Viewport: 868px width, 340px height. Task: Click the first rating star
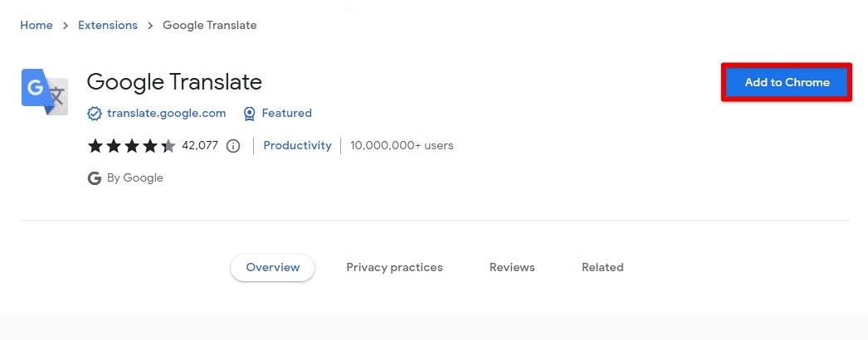pos(95,146)
